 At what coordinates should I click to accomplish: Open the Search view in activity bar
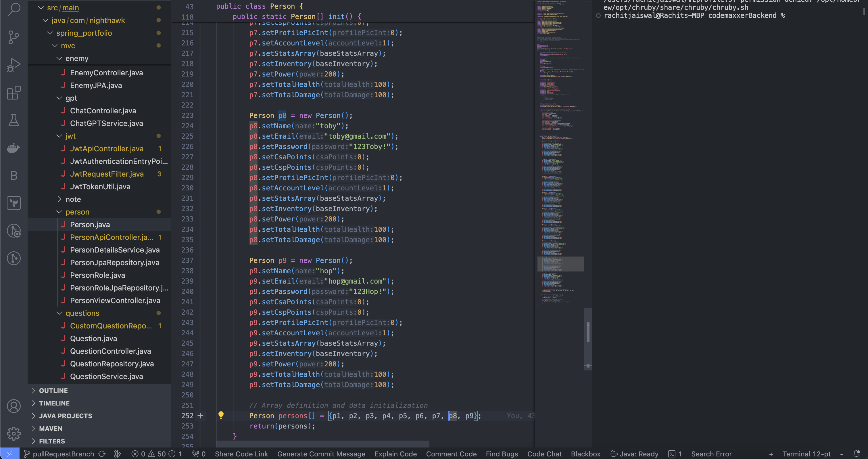14,9
